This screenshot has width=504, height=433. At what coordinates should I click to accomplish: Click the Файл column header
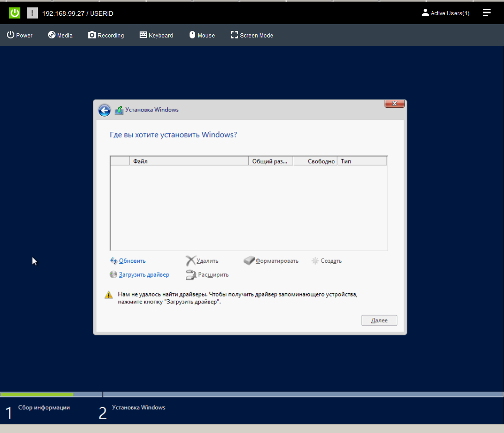[x=189, y=161]
